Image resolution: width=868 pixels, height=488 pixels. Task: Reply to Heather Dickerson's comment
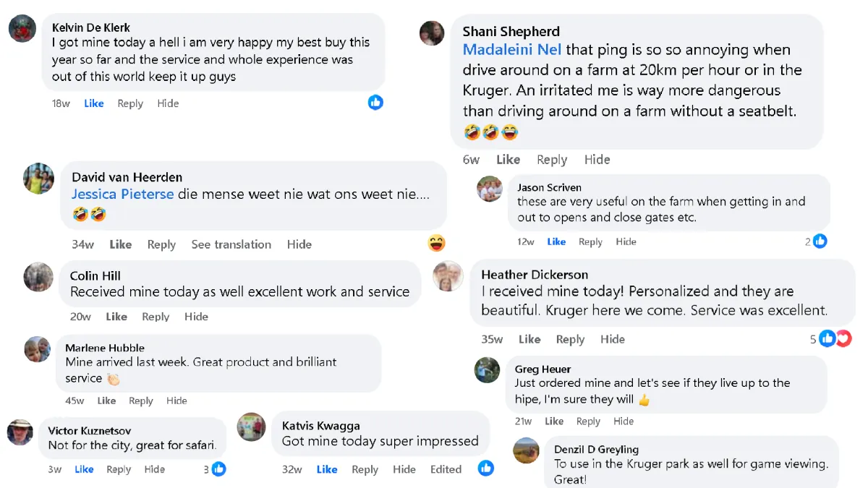tap(570, 339)
